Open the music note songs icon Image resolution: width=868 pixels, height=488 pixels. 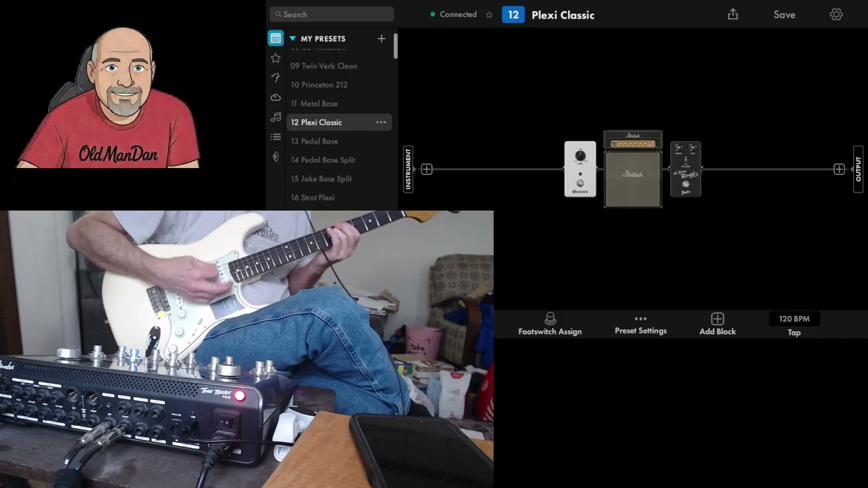(275, 117)
